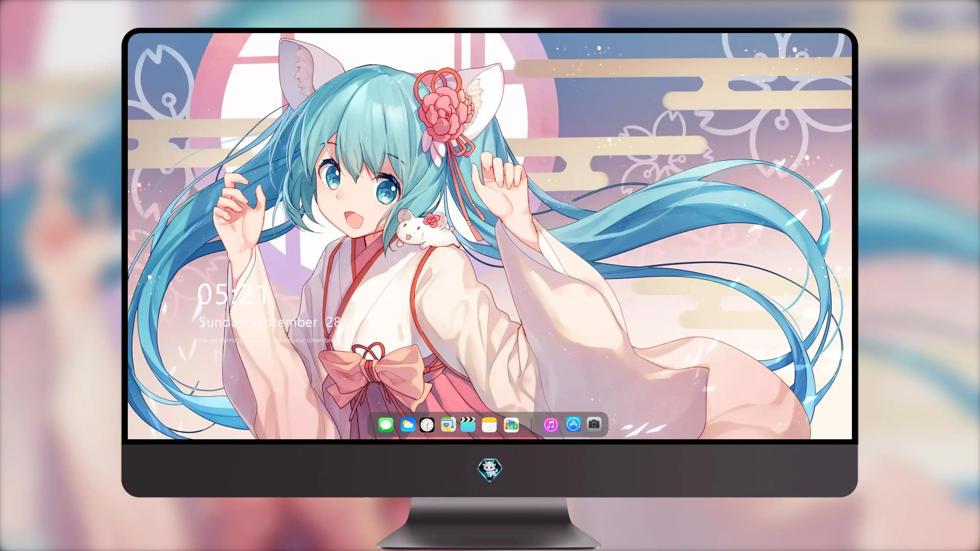Open the blue App Store icon
The image size is (980, 551).
pyautogui.click(x=573, y=424)
